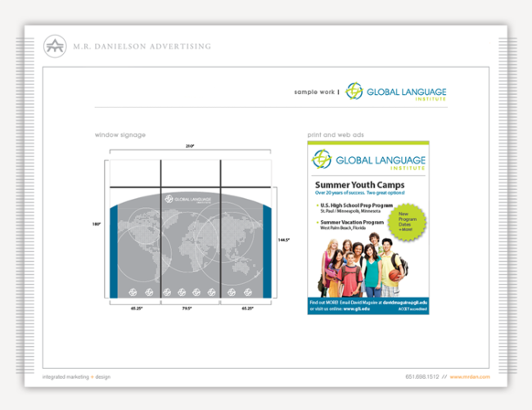The height and width of the screenshot is (410, 532).
Task: Select the print and web ads heading
Action: point(335,134)
